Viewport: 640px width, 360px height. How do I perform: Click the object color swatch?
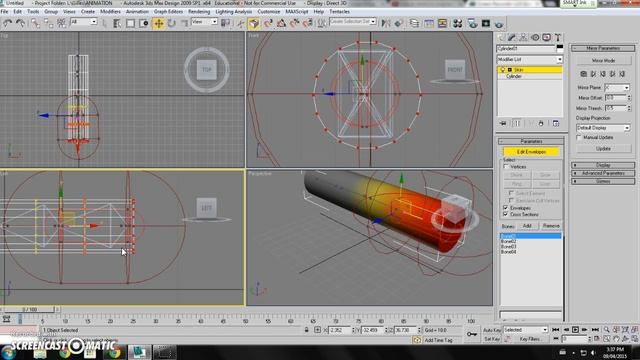point(560,48)
